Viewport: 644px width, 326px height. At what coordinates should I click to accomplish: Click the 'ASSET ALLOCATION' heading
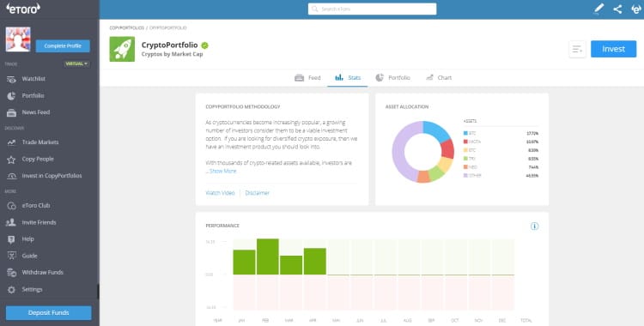click(407, 106)
